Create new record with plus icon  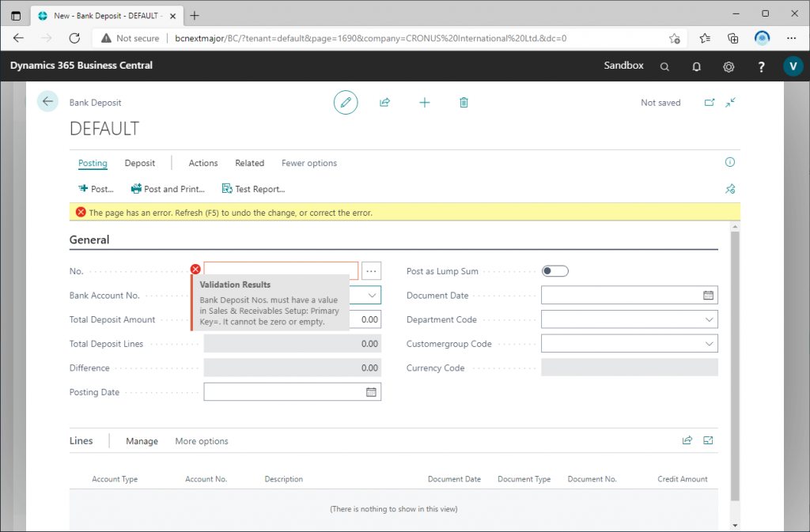tap(425, 102)
